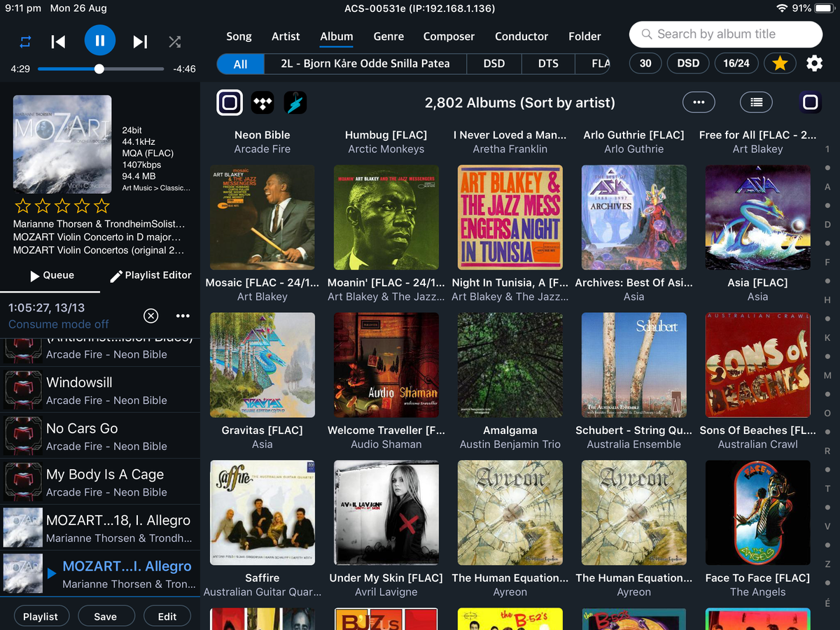Toggle repeat mode icon

pyautogui.click(x=25, y=41)
